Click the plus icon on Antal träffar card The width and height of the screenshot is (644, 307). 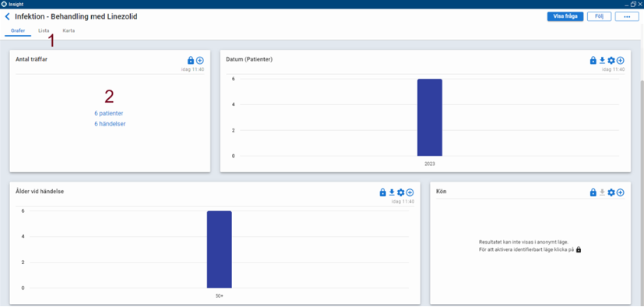coord(200,61)
